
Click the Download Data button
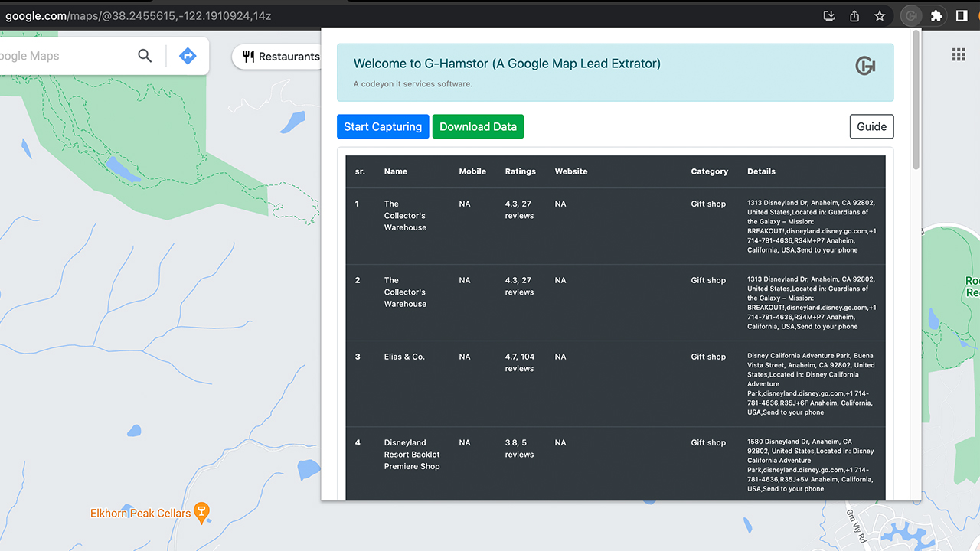tap(478, 127)
